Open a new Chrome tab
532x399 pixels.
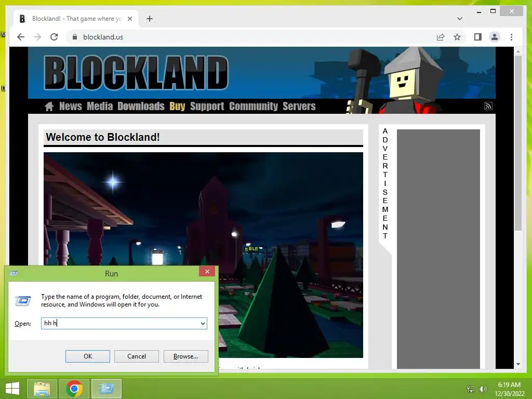click(150, 19)
